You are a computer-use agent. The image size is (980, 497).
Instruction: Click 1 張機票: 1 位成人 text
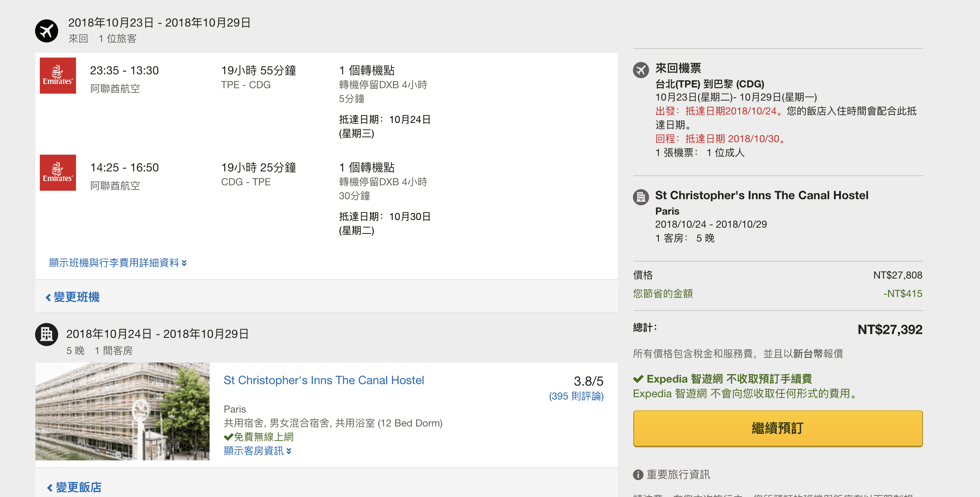pos(700,153)
